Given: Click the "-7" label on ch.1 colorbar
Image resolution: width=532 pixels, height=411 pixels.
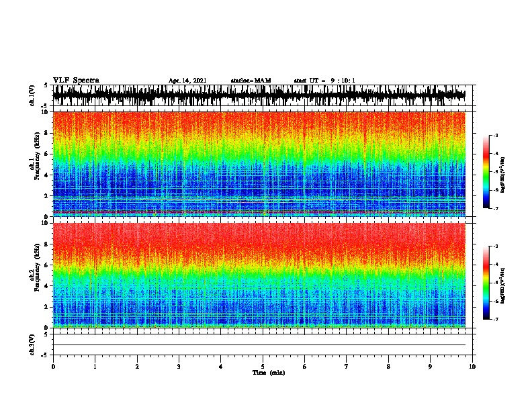Looking at the screenshot, I should click(x=496, y=208).
